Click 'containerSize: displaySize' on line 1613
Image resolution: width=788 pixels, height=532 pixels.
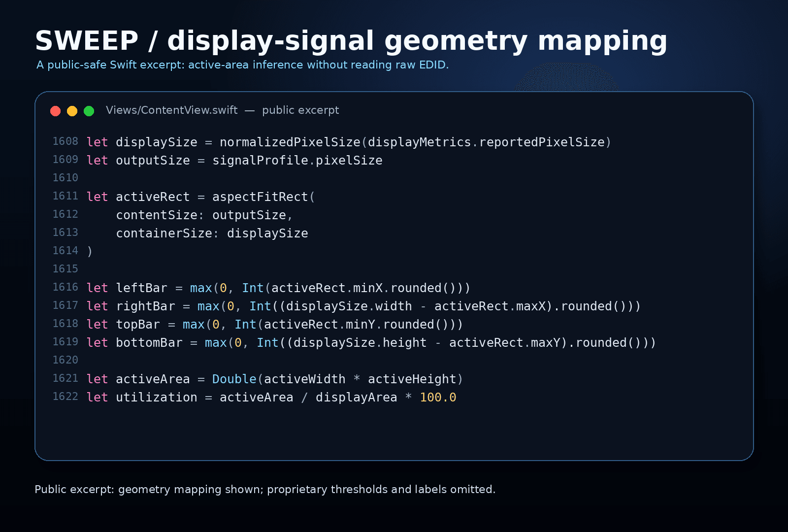click(212, 233)
